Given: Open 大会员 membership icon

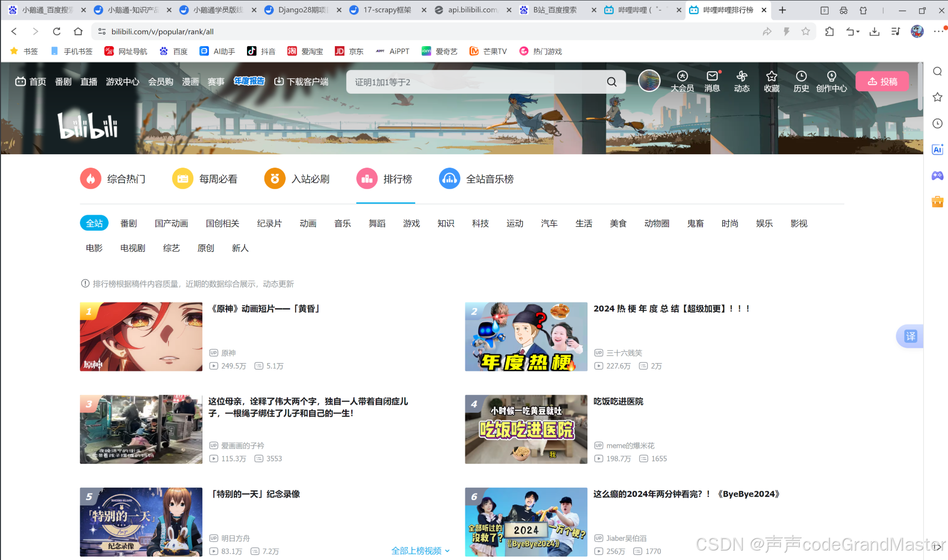Looking at the screenshot, I should (682, 81).
